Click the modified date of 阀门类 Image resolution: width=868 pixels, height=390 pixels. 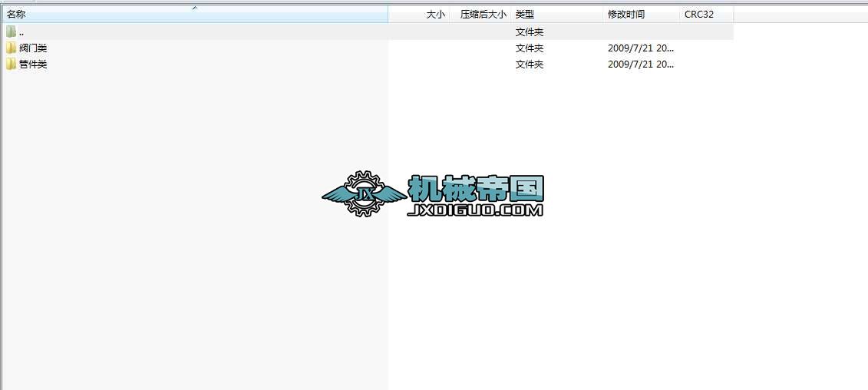point(641,48)
